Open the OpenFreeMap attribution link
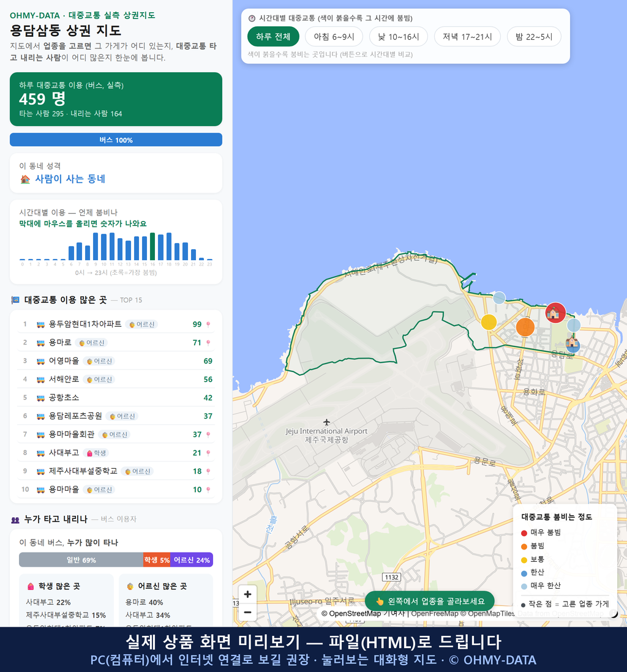This screenshot has height=672, width=627. click(x=435, y=614)
